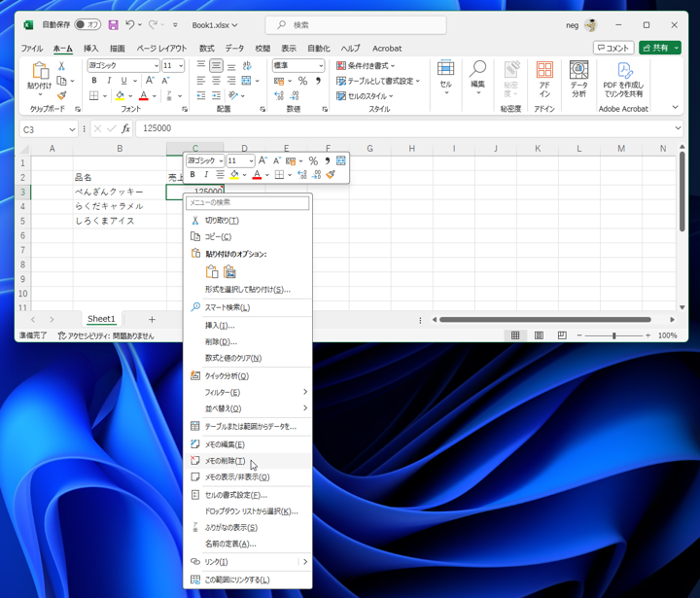Click the Save icon in title bar
The width and height of the screenshot is (700, 598).
114,25
